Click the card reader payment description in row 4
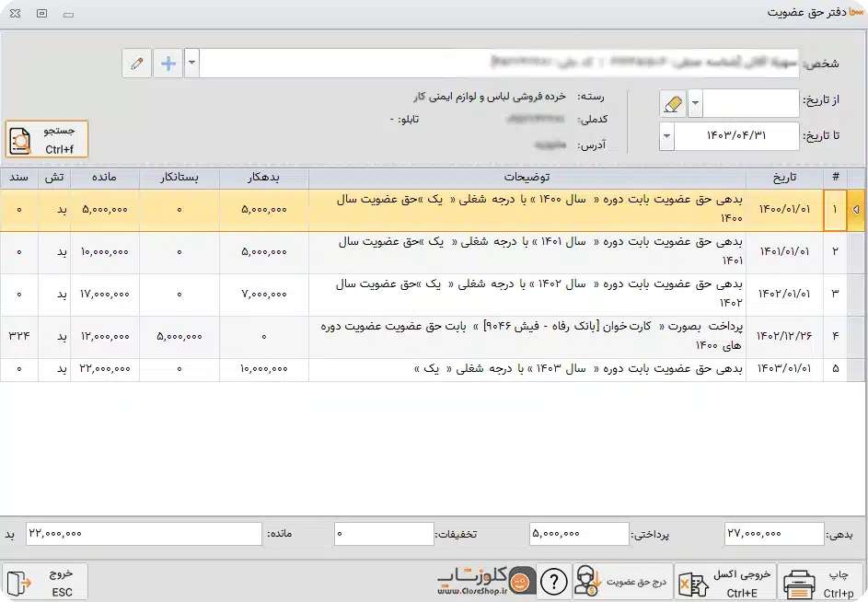The height and width of the screenshot is (602, 868). pos(527,337)
